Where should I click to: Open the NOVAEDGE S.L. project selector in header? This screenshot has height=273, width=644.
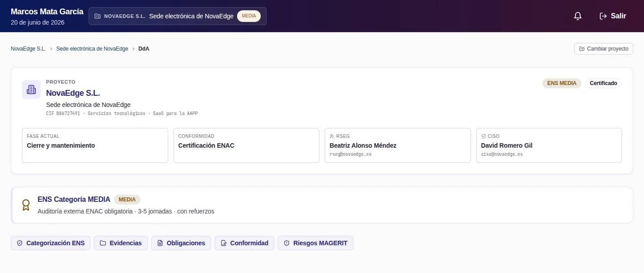(x=178, y=16)
